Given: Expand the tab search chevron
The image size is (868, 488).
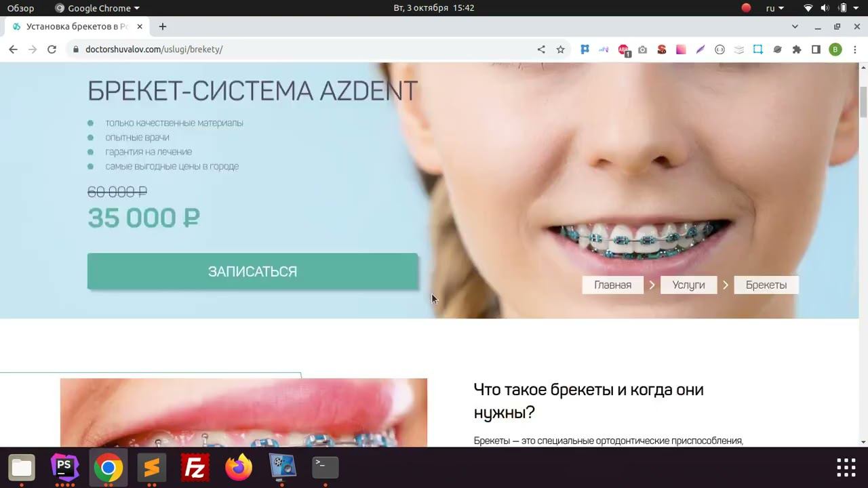Looking at the screenshot, I should (x=795, y=26).
